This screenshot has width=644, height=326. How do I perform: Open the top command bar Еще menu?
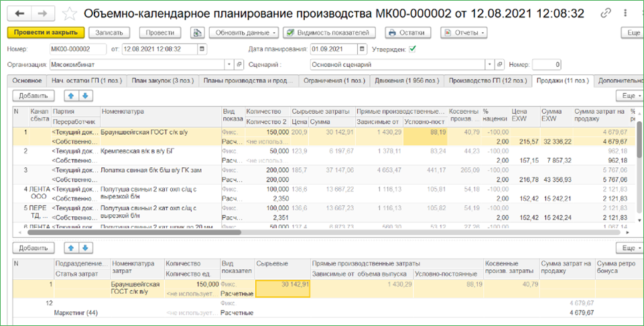634,33
